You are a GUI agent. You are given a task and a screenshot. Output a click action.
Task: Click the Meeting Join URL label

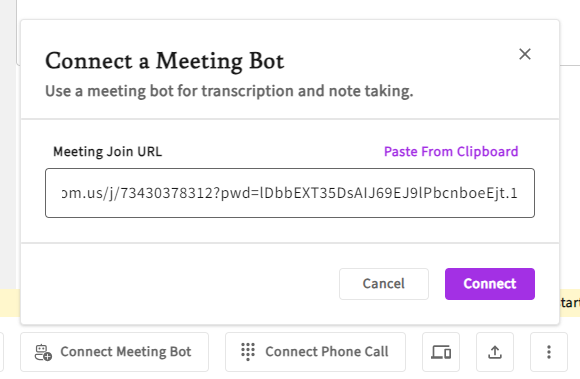(x=107, y=152)
